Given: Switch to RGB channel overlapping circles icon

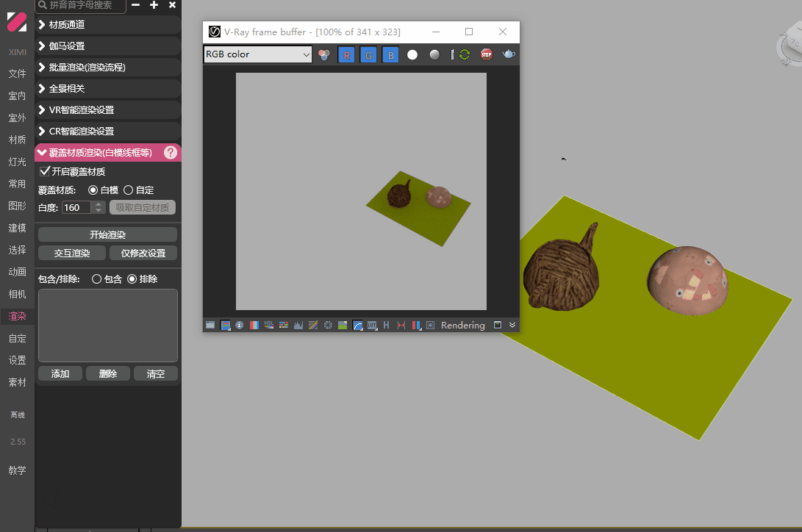Looking at the screenshot, I should click(323, 54).
